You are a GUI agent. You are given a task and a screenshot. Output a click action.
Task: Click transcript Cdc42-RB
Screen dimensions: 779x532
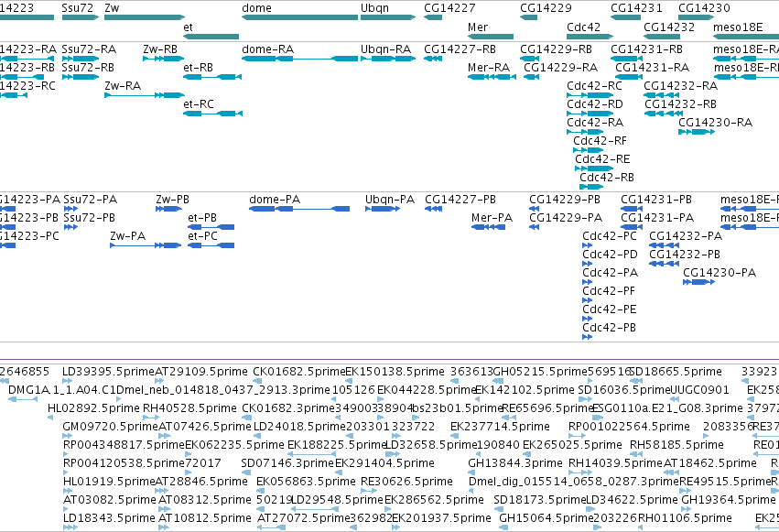point(591,187)
